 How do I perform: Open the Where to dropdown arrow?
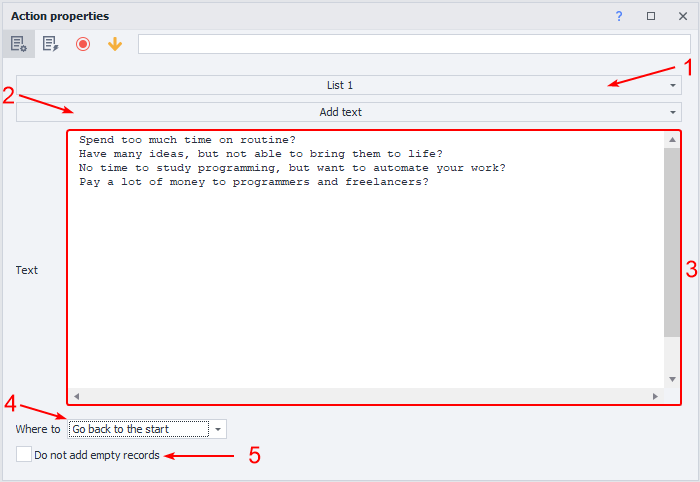coord(218,429)
